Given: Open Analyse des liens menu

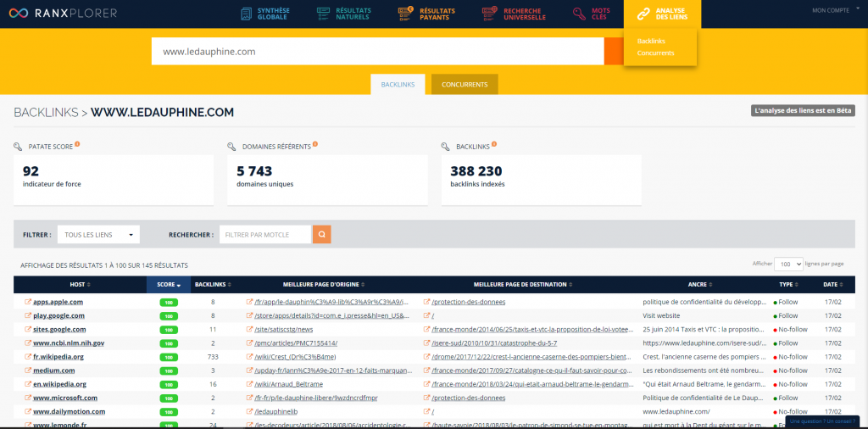Looking at the screenshot, I should pyautogui.click(x=662, y=14).
